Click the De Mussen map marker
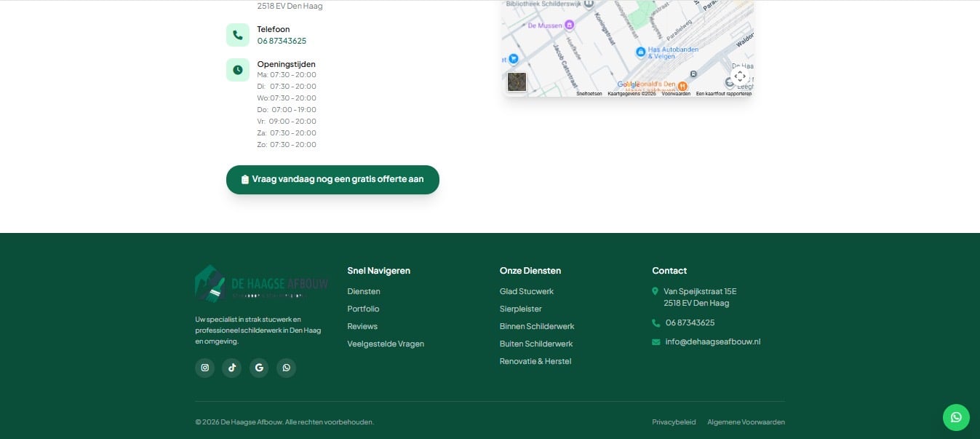The height and width of the screenshot is (439, 980). [x=570, y=25]
